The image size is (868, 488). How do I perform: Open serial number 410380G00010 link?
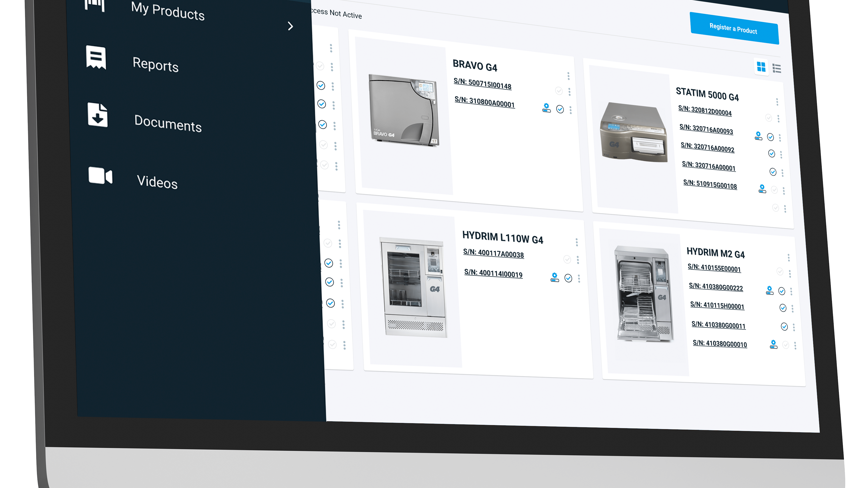click(720, 343)
